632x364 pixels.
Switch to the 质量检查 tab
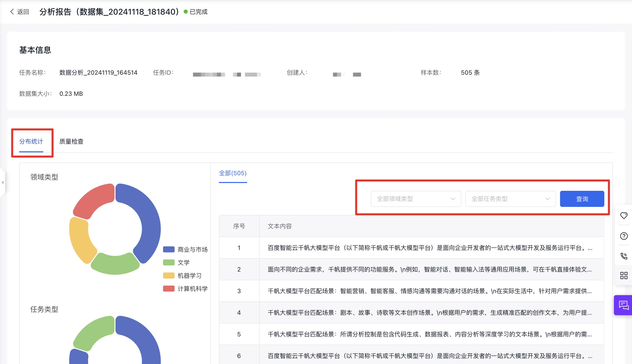[71, 142]
